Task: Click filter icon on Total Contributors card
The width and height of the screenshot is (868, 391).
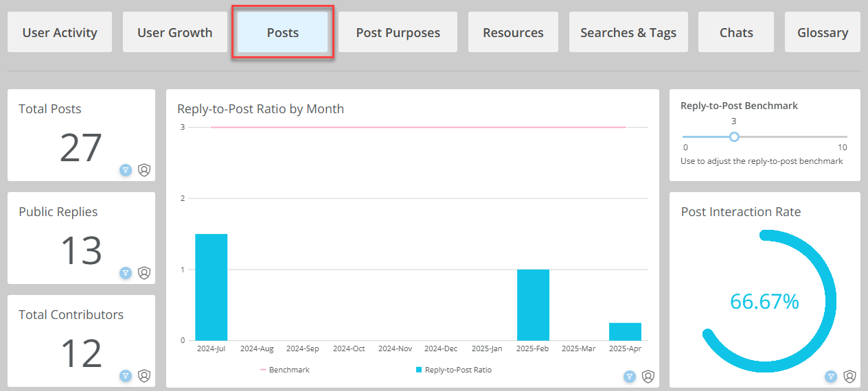Action: (126, 376)
